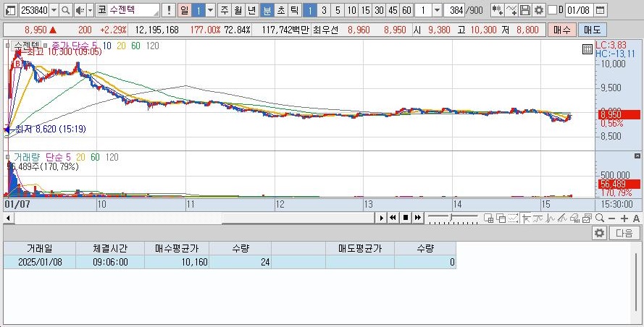Click the first window-grid layout icon in chart toolbar
Viewport: 644px width, 327px height.
tap(489, 218)
